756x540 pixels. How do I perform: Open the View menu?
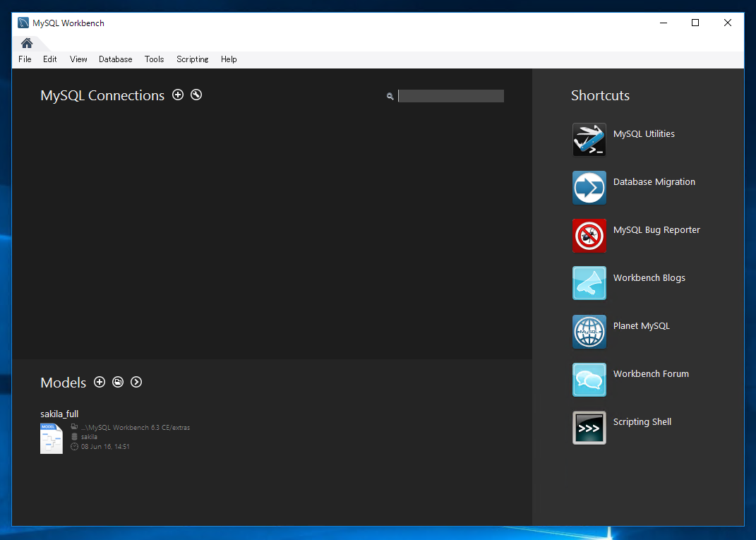[78, 59]
